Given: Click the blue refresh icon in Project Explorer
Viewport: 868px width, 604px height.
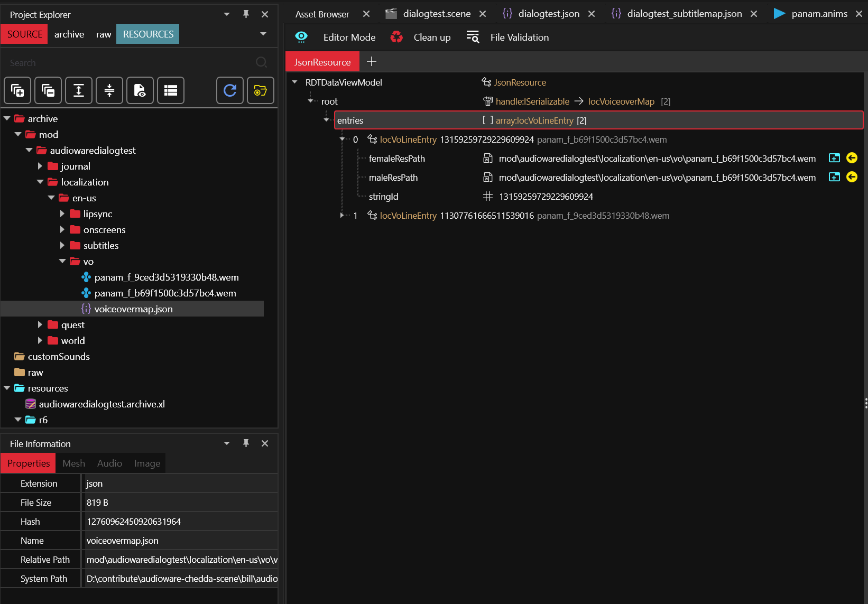Looking at the screenshot, I should tap(230, 90).
